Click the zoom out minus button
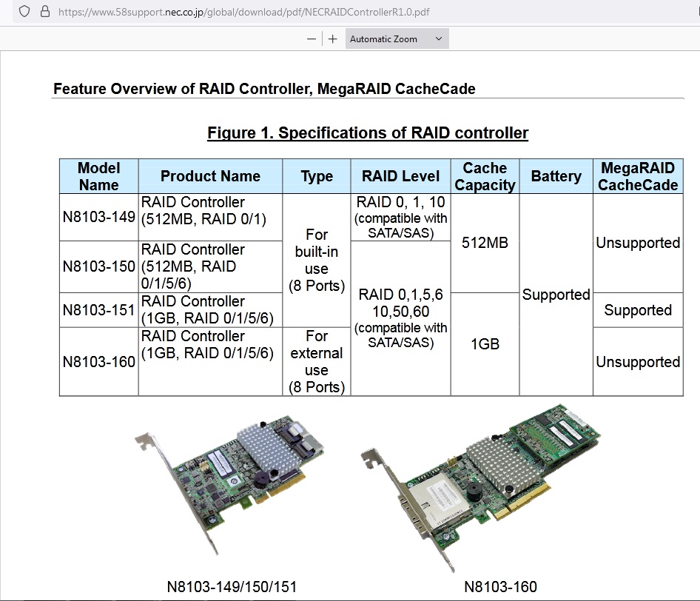The width and height of the screenshot is (700, 601). click(312, 39)
